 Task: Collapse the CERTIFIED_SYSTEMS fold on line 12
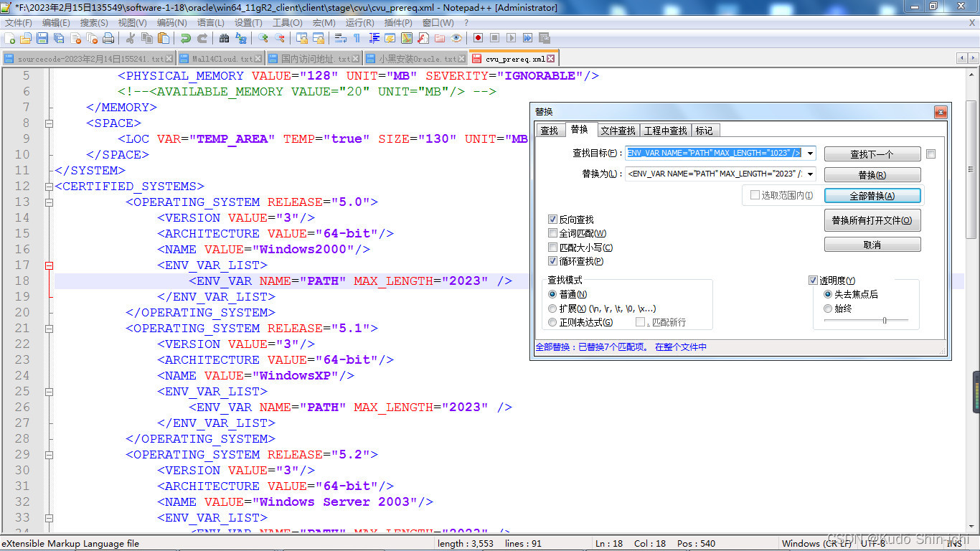49,186
